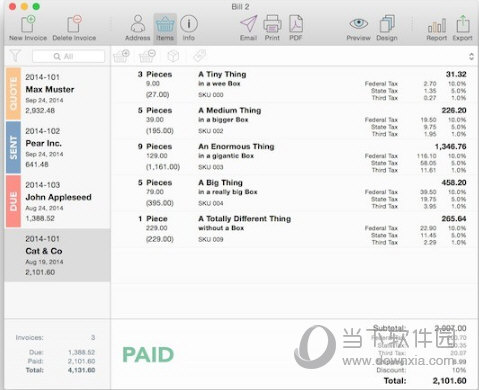Click the 229.00 unit price
The width and height of the screenshot is (479, 390).
[157, 228]
